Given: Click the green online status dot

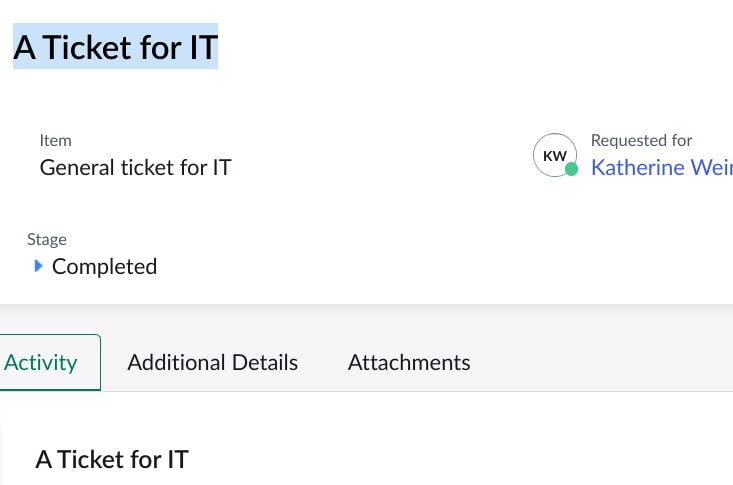Looking at the screenshot, I should click(x=571, y=169).
